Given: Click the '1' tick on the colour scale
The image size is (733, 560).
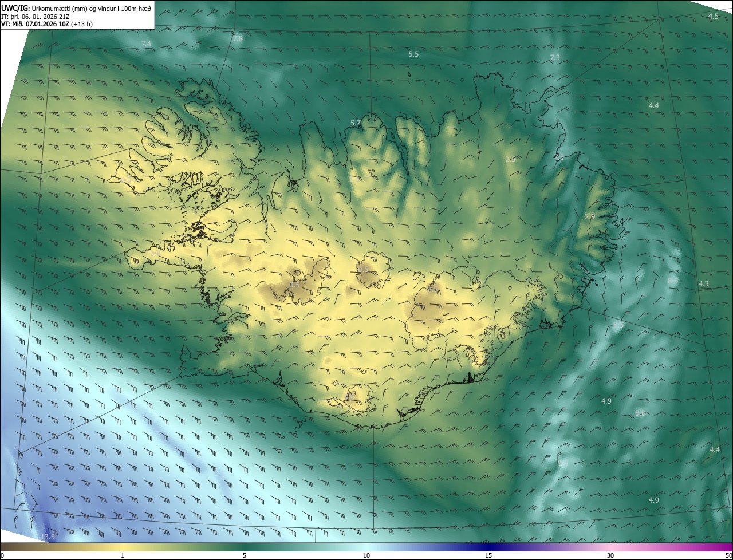Looking at the screenshot, I should (x=123, y=555).
